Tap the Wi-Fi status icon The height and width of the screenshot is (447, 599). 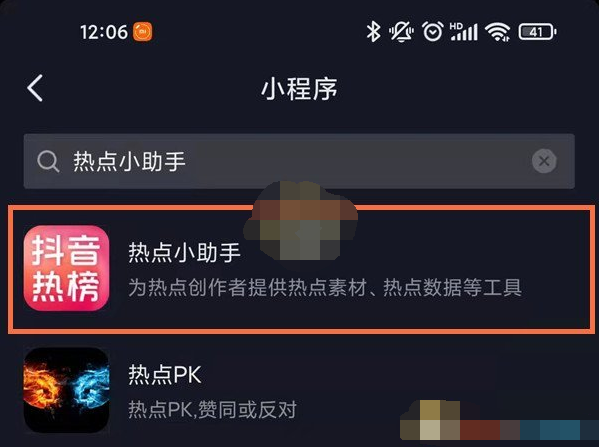point(497,31)
